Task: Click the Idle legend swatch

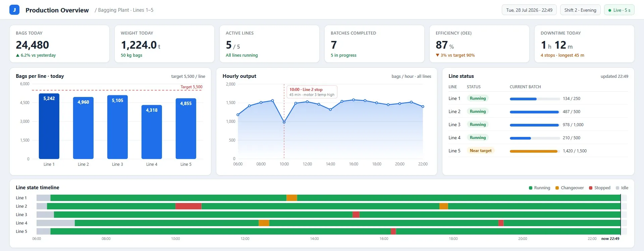Action: point(618,188)
